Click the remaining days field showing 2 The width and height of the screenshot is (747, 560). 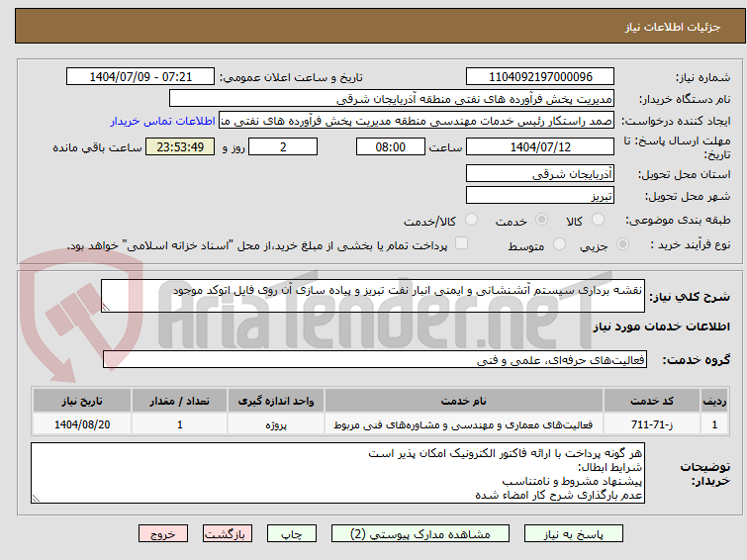[x=283, y=146]
